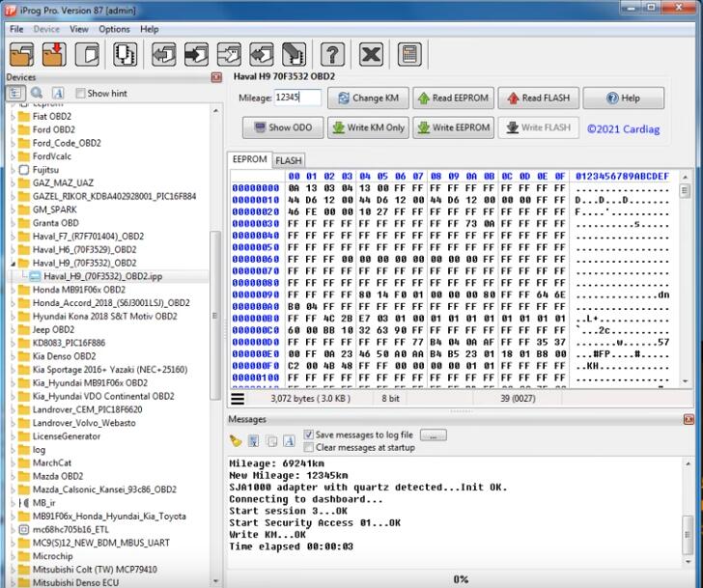Expand the Jeep OBD2 folder

tap(13, 330)
